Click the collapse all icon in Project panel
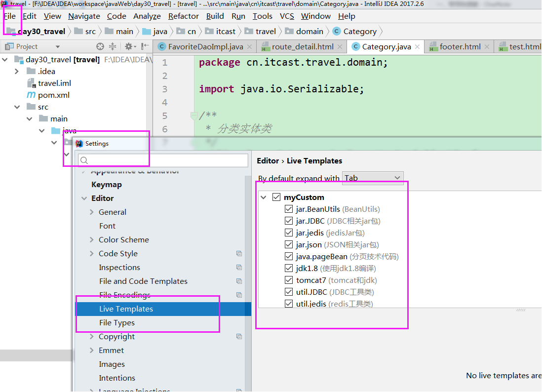 tap(113, 46)
